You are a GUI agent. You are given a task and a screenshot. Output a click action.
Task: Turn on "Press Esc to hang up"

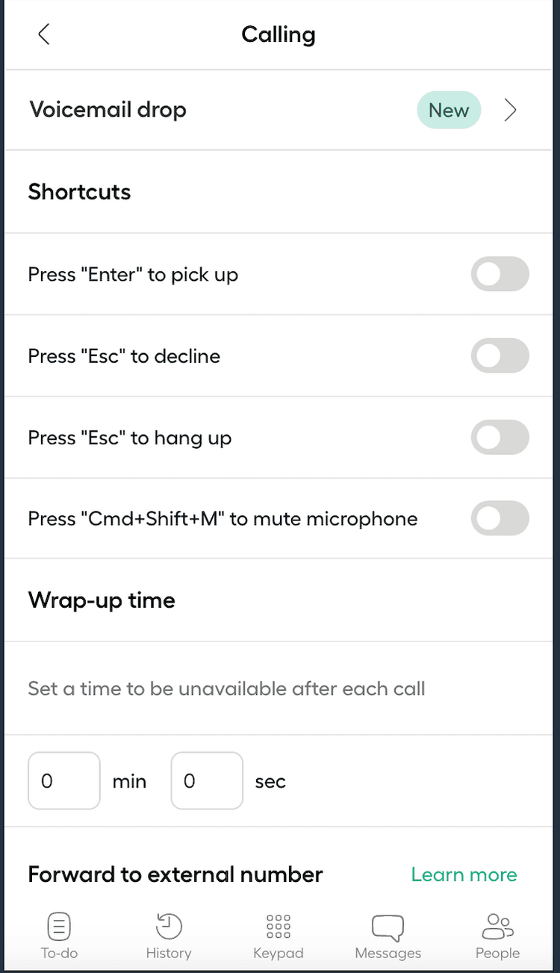[500, 438]
